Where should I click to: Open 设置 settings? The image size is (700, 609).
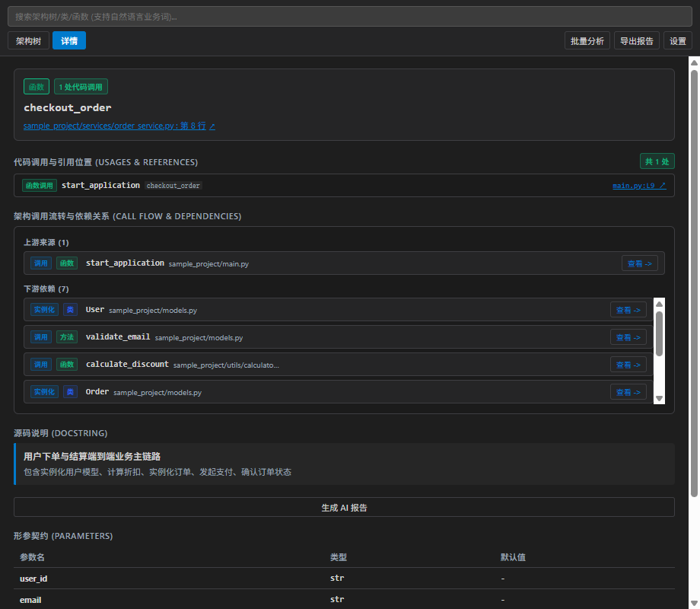point(678,40)
